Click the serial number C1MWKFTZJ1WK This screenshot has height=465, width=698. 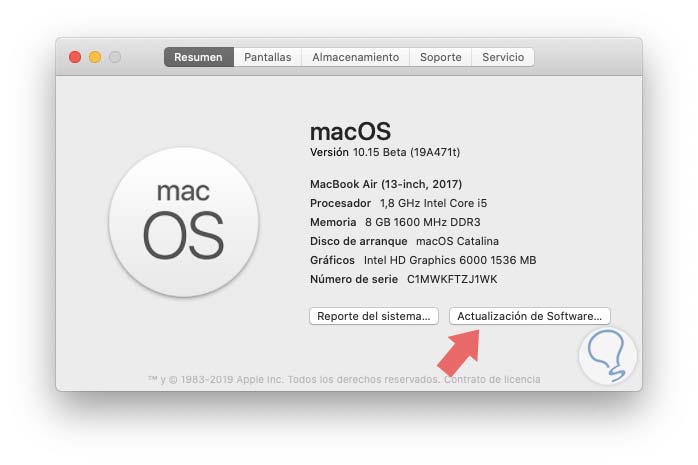click(452, 279)
